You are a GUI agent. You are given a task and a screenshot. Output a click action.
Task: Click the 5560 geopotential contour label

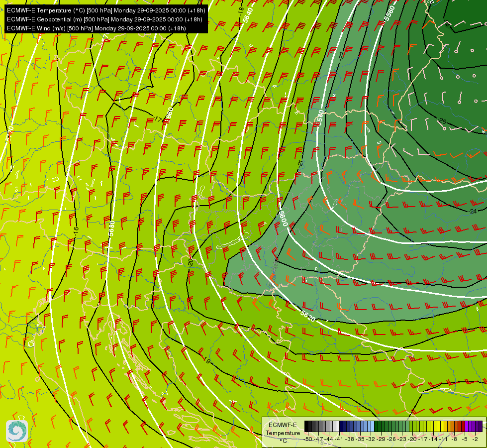pos(390,13)
